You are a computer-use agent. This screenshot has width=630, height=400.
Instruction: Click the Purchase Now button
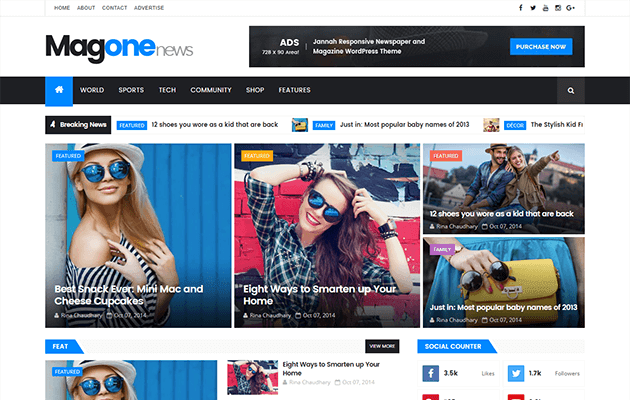tap(541, 47)
